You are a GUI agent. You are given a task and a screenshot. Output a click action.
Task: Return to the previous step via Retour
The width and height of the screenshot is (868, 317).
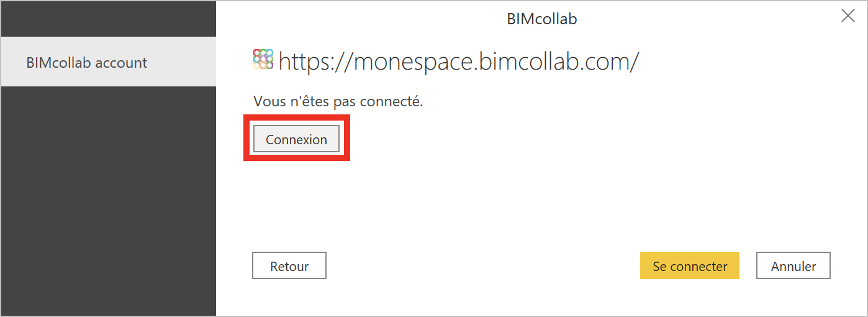pyautogui.click(x=289, y=265)
